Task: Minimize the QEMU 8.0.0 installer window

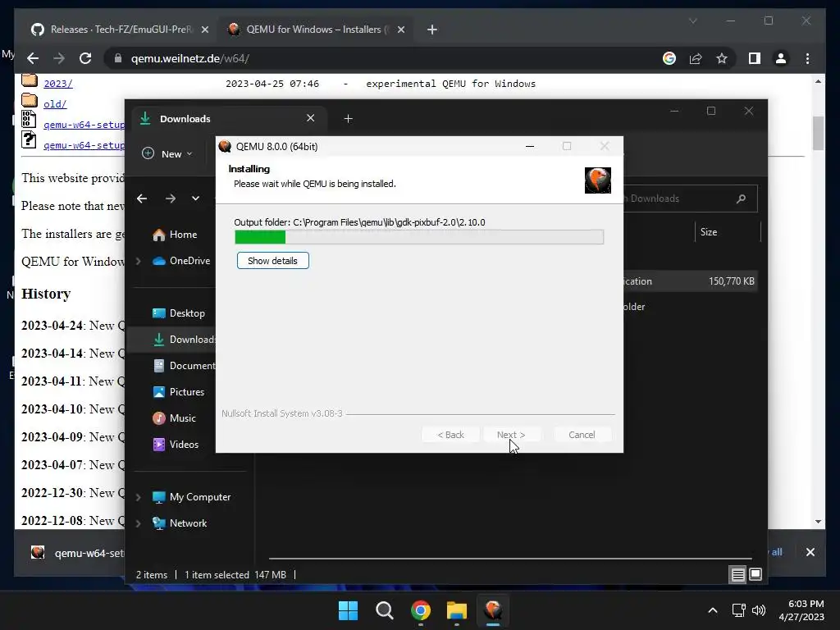Action: click(530, 146)
